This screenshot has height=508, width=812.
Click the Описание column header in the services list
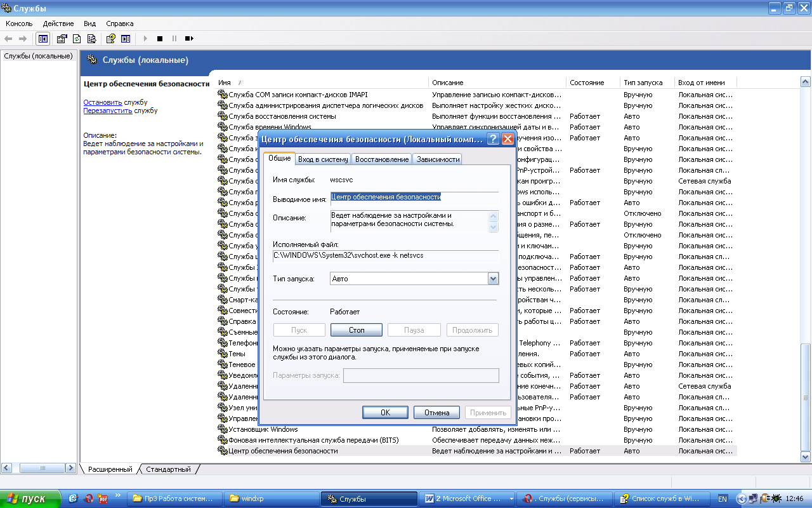pyautogui.click(x=497, y=83)
